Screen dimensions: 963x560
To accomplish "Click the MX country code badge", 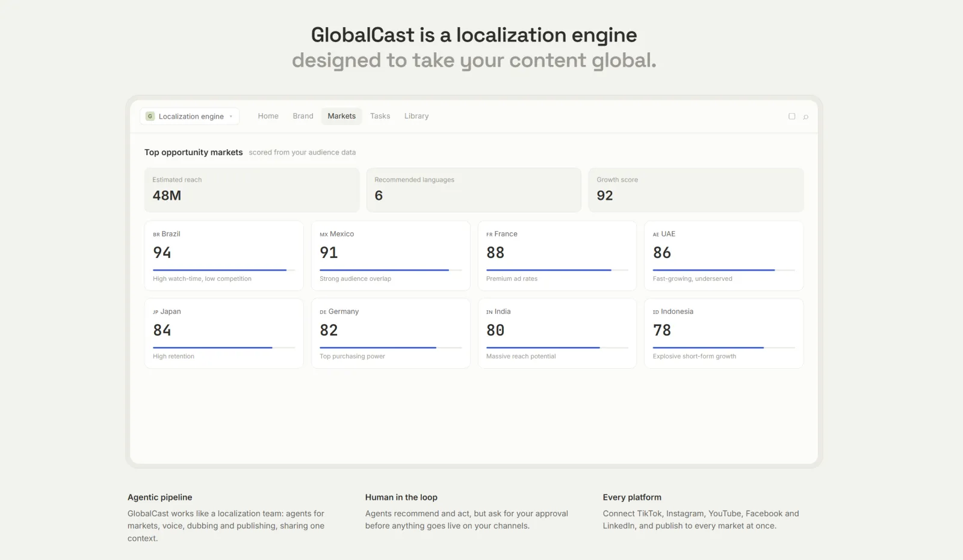I will pos(324,235).
